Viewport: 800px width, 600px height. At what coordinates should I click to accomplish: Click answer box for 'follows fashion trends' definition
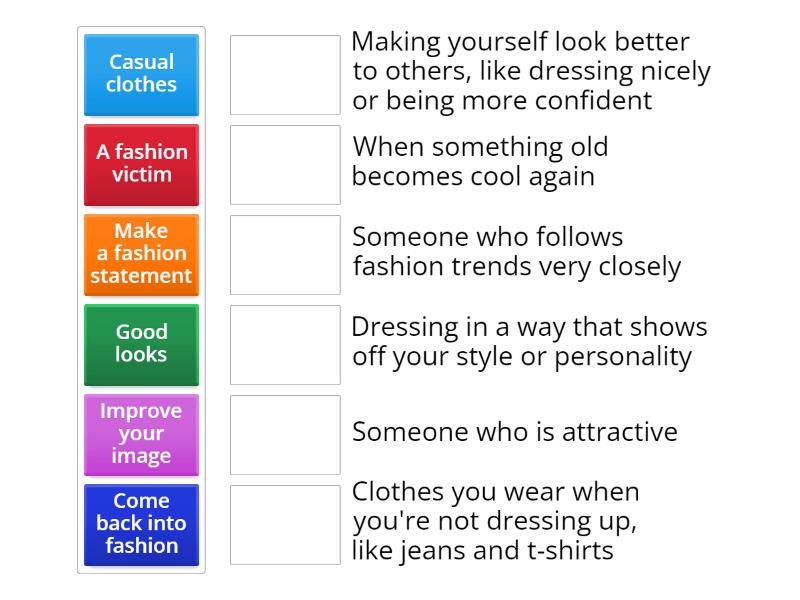(285, 255)
